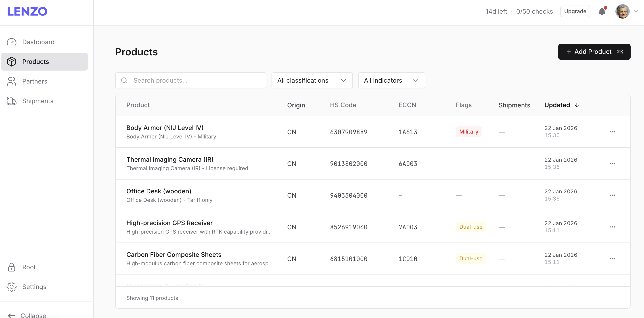
Task: Open Products via the box icon
Action: point(12,61)
